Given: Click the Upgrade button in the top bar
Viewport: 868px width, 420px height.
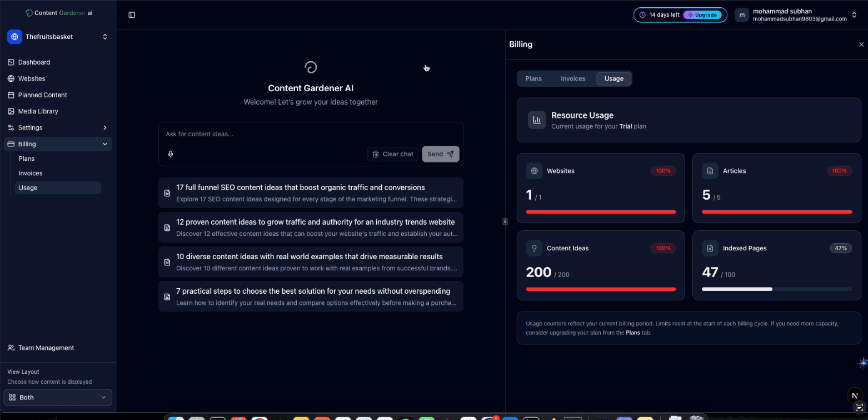Looking at the screenshot, I should pyautogui.click(x=702, y=15).
